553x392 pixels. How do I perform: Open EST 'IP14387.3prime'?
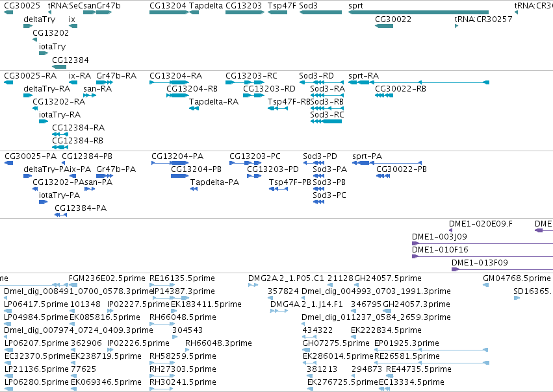(x=183, y=291)
